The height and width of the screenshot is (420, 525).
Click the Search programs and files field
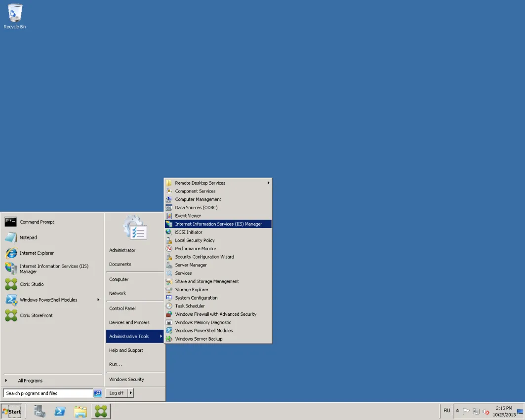(x=48, y=393)
